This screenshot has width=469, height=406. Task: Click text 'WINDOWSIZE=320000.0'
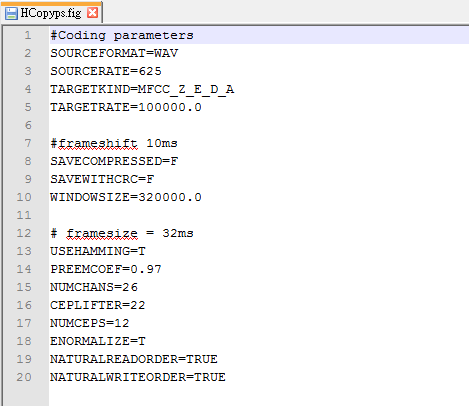click(126, 197)
